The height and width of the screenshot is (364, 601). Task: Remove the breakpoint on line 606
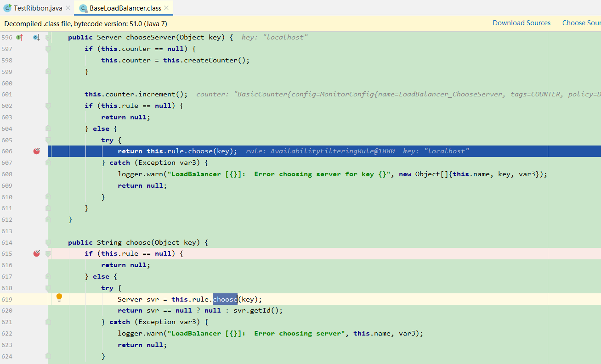click(37, 151)
